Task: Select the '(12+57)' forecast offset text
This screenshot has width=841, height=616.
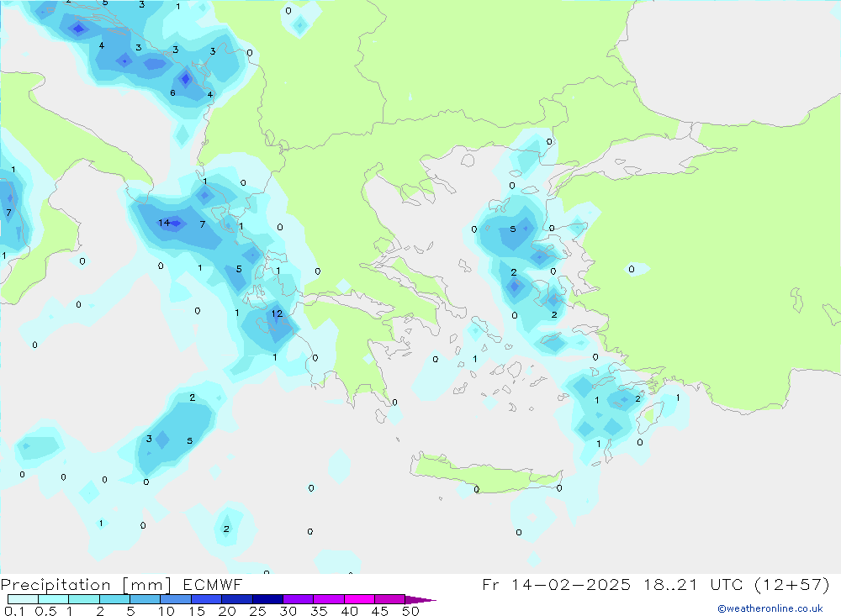Action: [791, 585]
